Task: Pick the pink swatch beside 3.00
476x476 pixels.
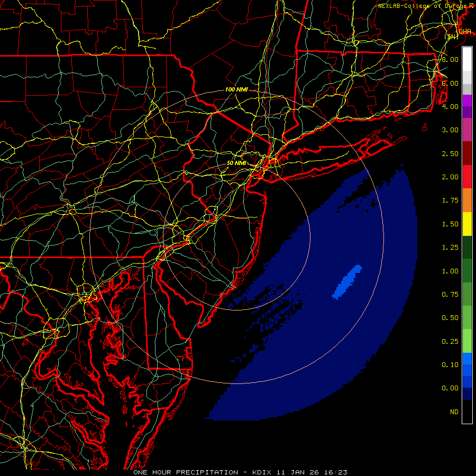Action: click(x=467, y=130)
